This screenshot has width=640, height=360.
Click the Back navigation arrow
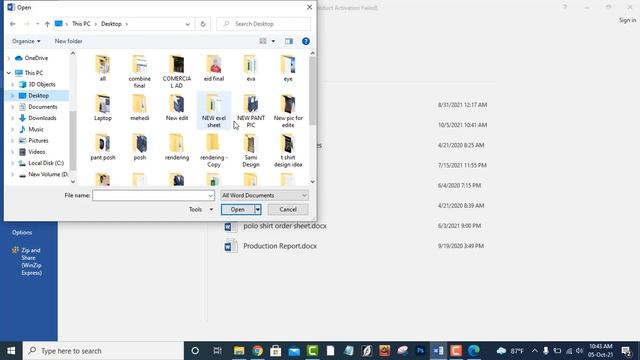[x=13, y=24]
